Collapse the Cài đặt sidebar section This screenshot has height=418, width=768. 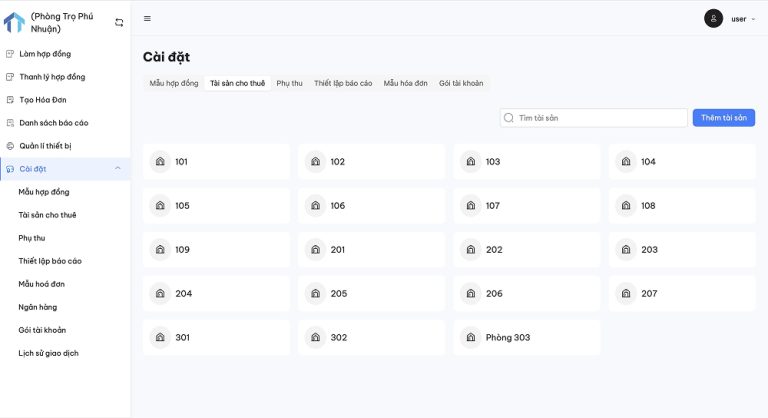tap(117, 168)
